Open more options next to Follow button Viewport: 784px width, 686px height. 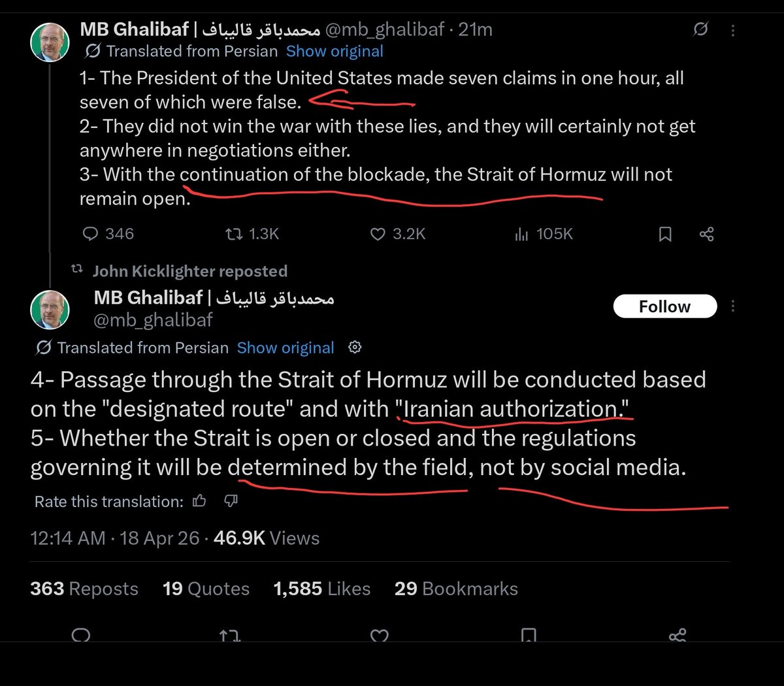(733, 306)
